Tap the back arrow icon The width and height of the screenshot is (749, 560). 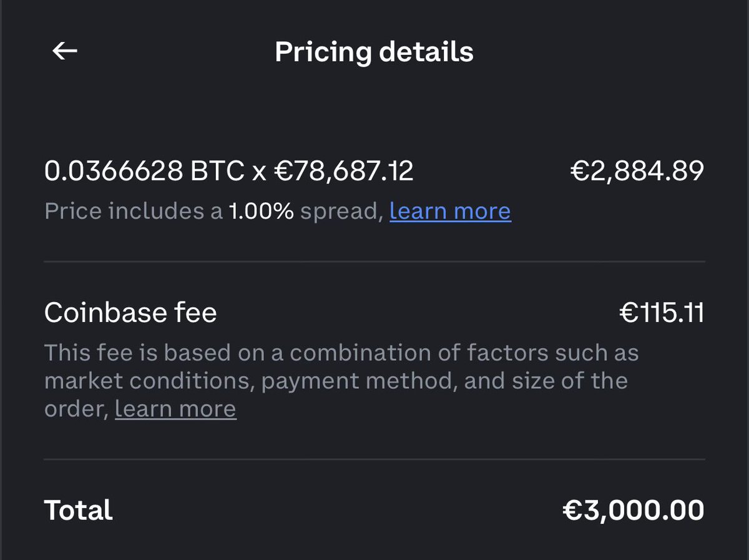pyautogui.click(x=64, y=52)
